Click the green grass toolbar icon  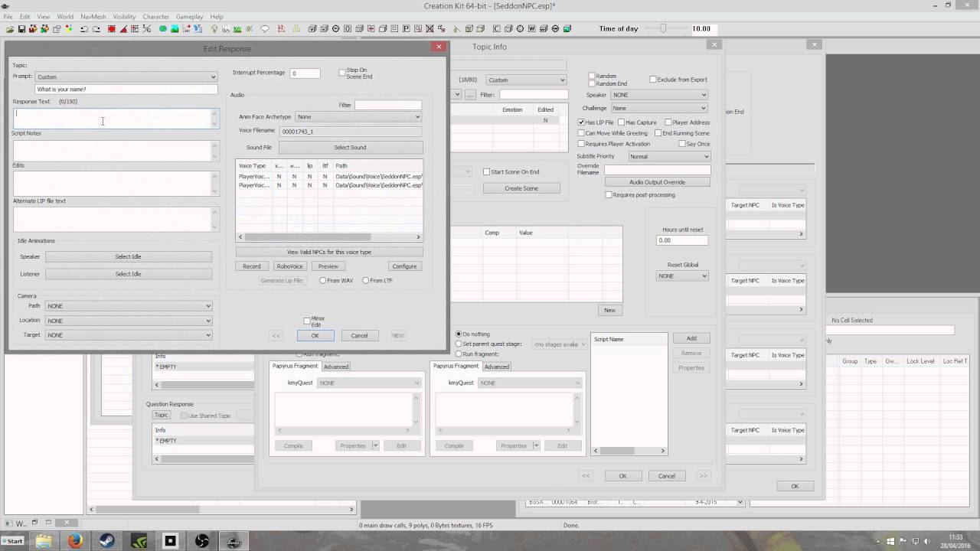point(237,29)
